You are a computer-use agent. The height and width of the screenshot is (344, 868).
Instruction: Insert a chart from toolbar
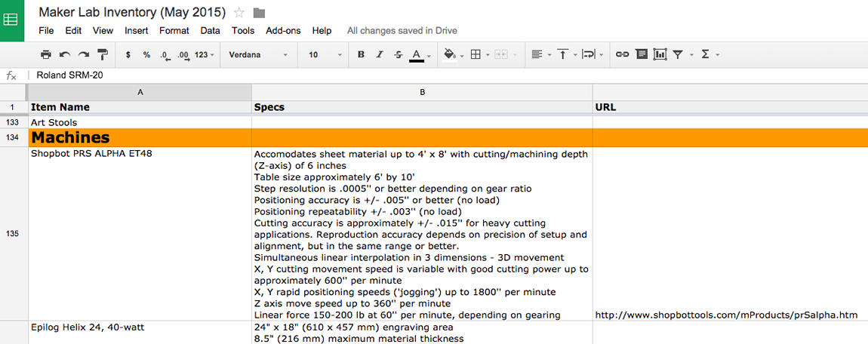(660, 54)
